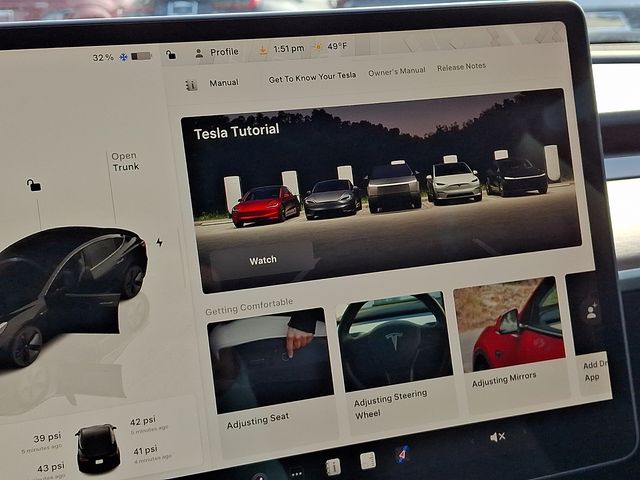Open the Manual app icon in dock
This screenshot has width=640, height=480.
(333, 466)
